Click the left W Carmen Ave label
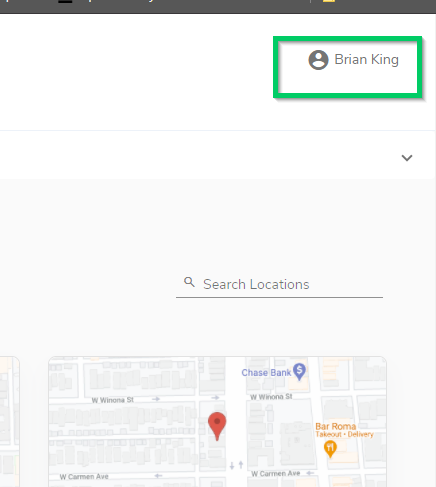The height and width of the screenshot is (487, 436). [x=84, y=477]
